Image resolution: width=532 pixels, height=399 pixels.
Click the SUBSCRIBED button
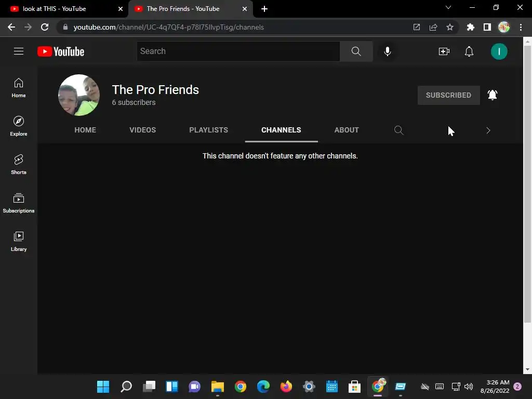[448, 95]
